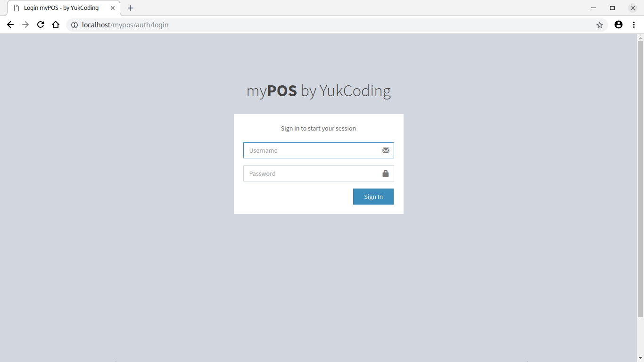Reload the login page
The height and width of the screenshot is (362, 644).
pyautogui.click(x=41, y=25)
